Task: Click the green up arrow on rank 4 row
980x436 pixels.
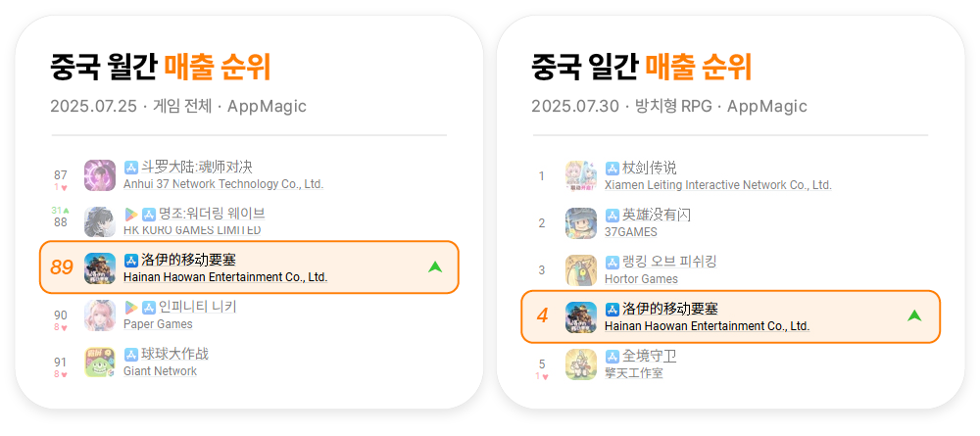Action: point(915,316)
